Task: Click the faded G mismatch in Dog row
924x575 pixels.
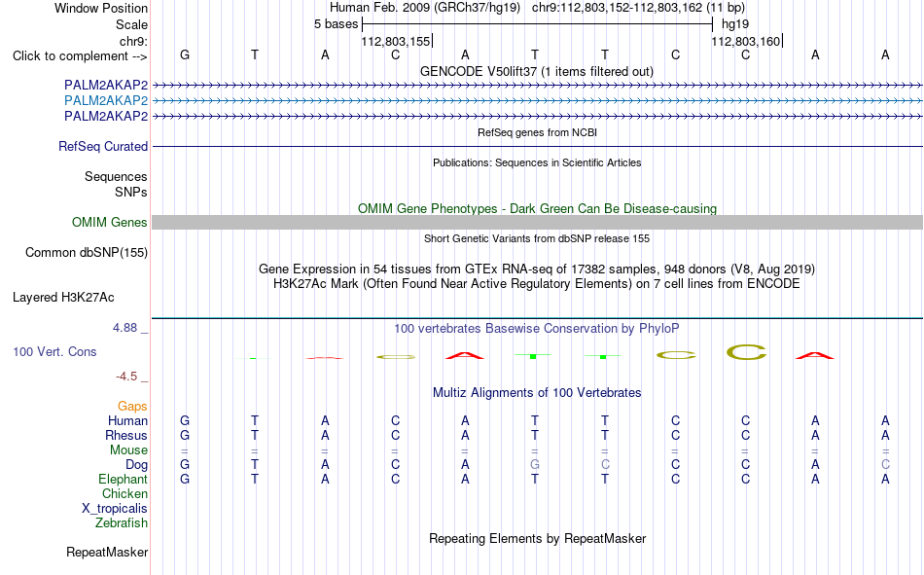Action: (x=535, y=465)
